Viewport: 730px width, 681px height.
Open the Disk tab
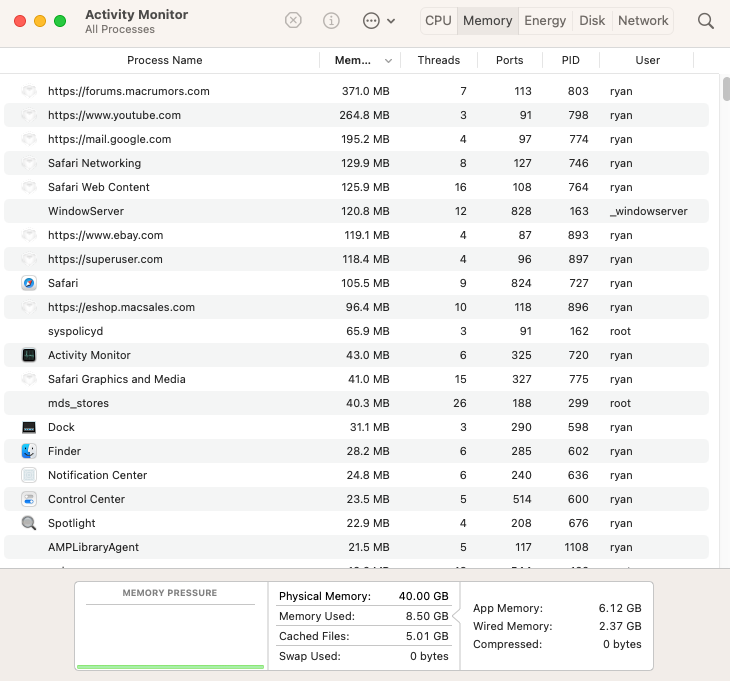592,20
